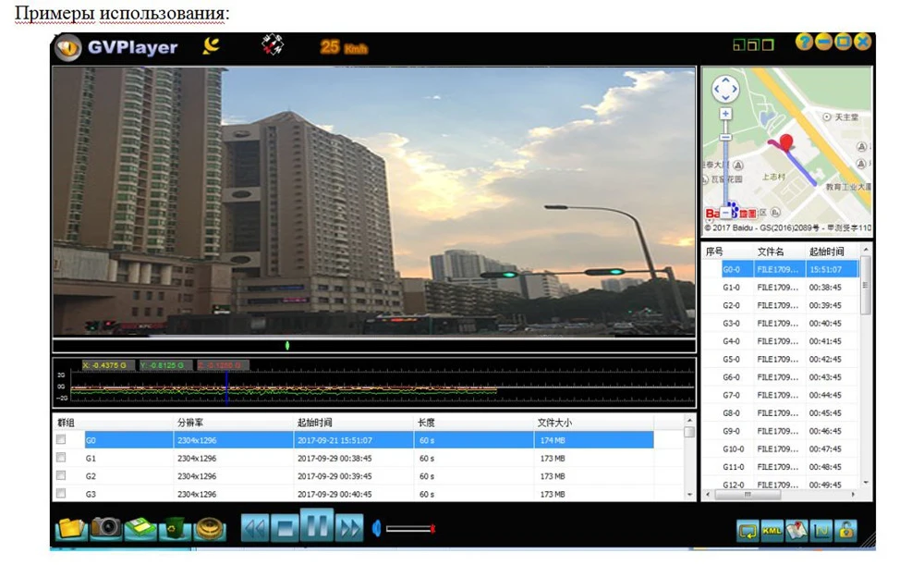Zoom in the Baidu map with plus button
924x565 pixels.
pyautogui.click(x=726, y=113)
